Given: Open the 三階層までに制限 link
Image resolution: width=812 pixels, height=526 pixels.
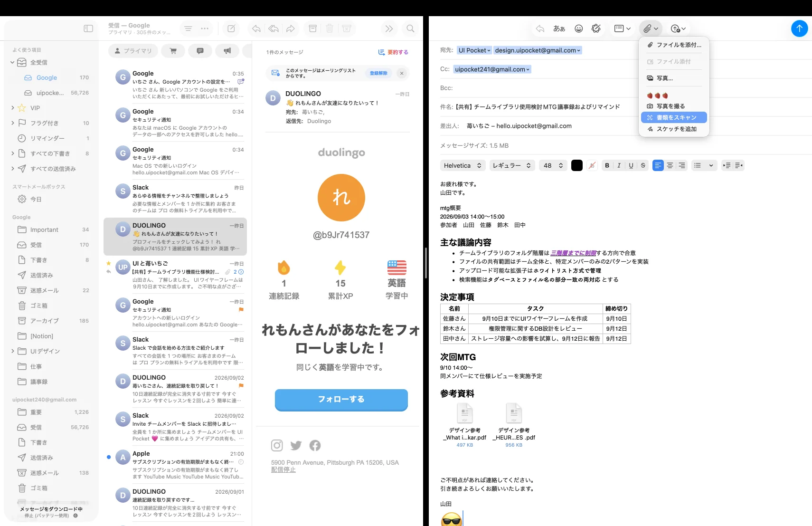Looking at the screenshot, I should (573, 253).
